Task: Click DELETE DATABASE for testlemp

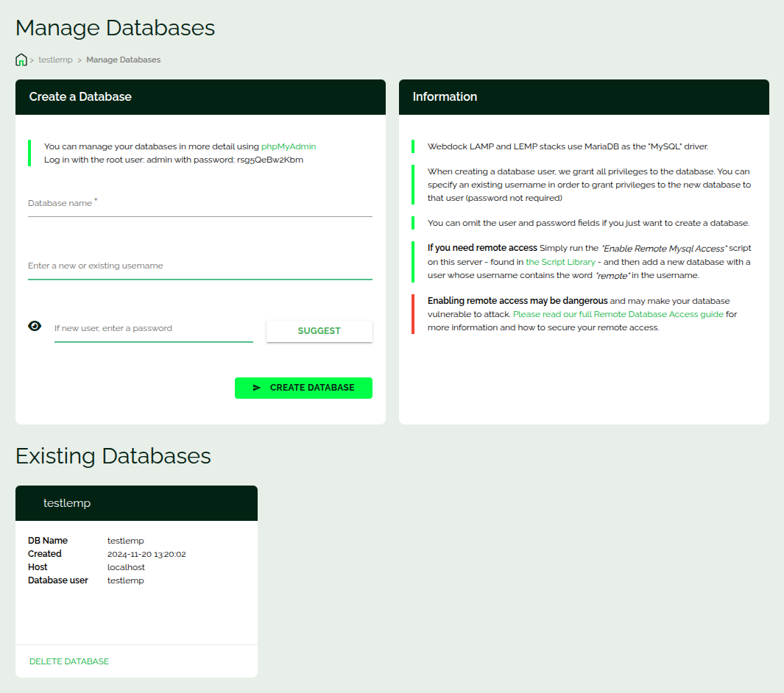Action: click(69, 661)
